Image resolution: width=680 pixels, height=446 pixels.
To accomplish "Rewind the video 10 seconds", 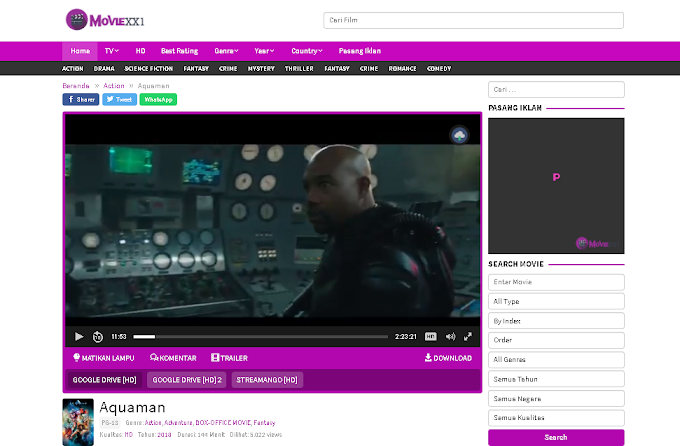I will (98, 337).
